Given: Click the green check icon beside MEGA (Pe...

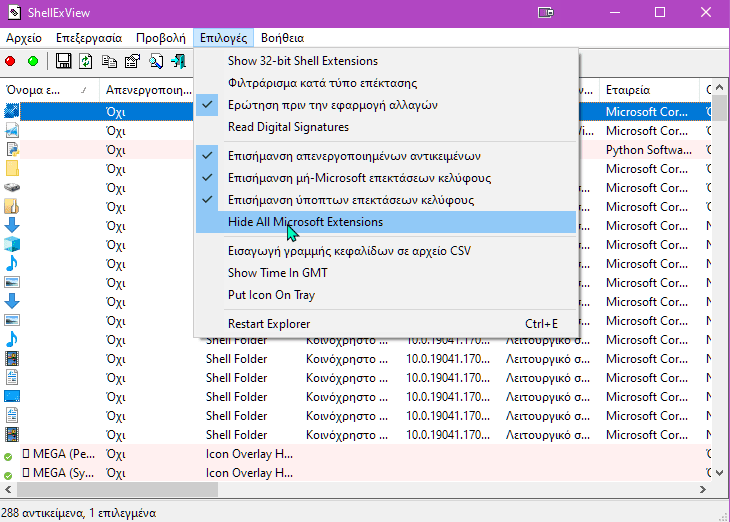Looking at the screenshot, I should (8, 457).
